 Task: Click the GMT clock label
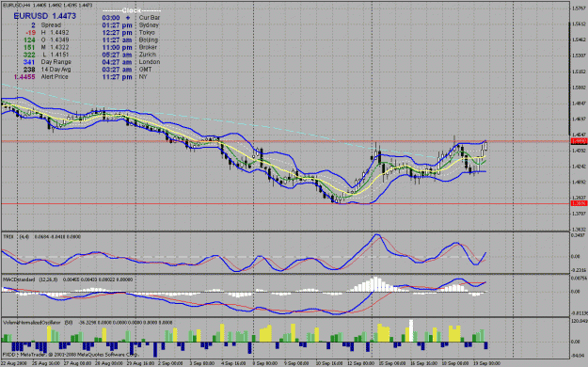coord(145,70)
